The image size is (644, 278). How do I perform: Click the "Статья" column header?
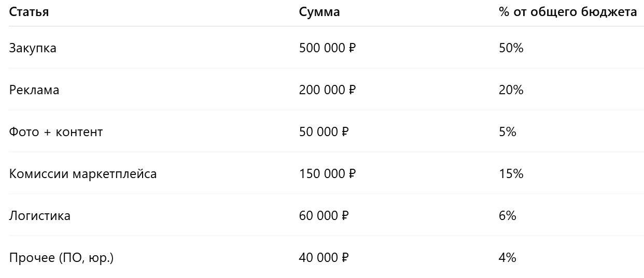click(x=29, y=12)
